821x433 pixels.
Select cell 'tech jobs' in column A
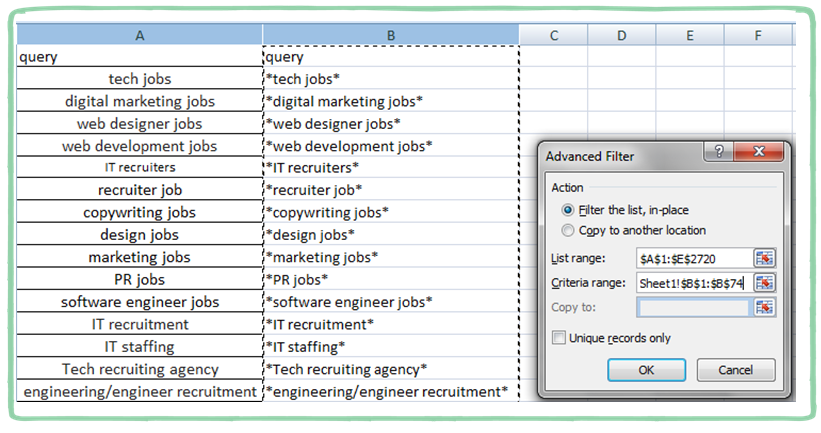140,79
